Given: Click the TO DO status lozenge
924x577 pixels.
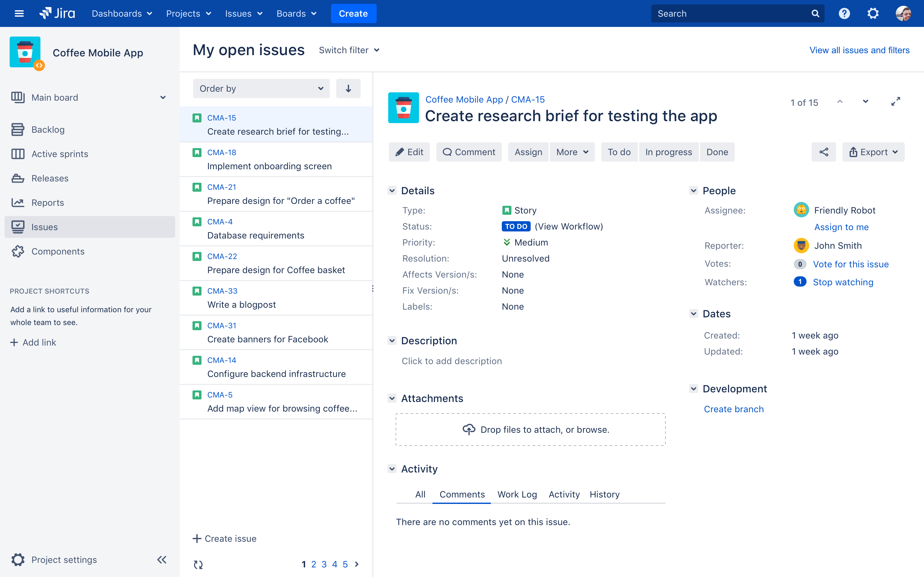Looking at the screenshot, I should [x=516, y=226].
